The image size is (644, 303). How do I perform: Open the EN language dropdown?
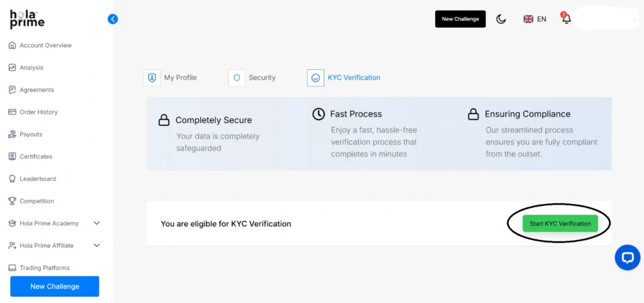[x=535, y=19]
